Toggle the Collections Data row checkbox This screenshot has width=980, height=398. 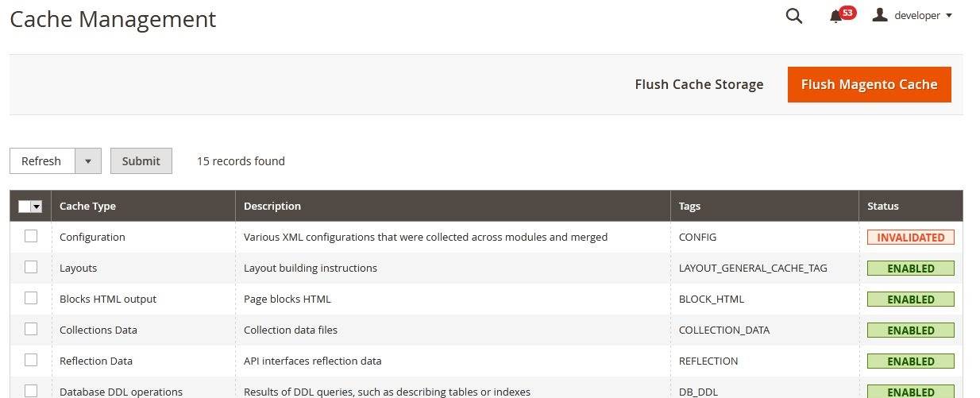click(31, 329)
